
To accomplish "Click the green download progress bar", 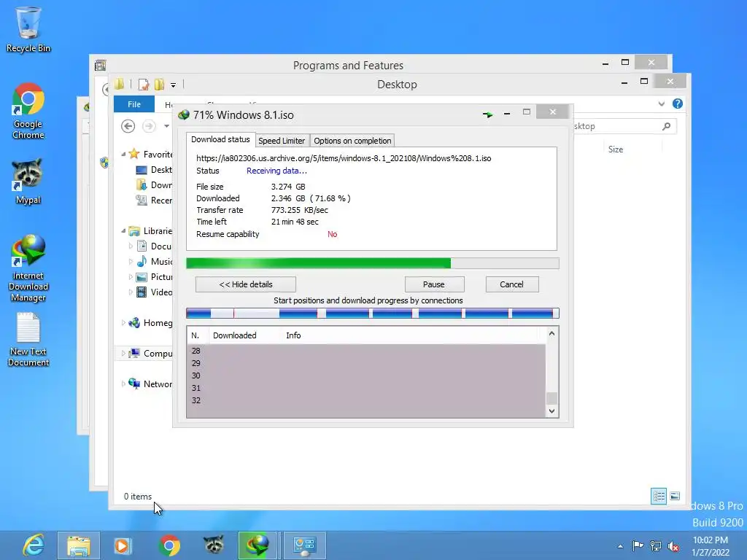I will [x=372, y=263].
